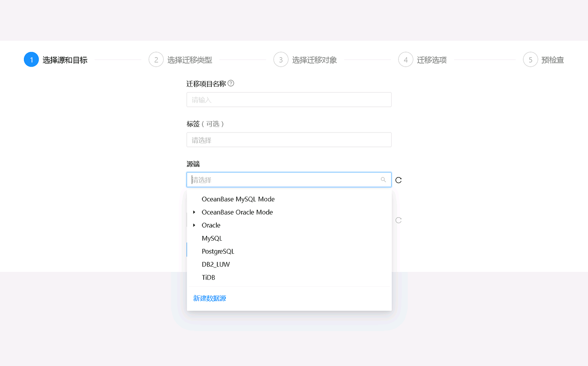Expand the OceanBase Oracle Mode entry
Screen dimensions: 588x366
pyautogui.click(x=195, y=212)
